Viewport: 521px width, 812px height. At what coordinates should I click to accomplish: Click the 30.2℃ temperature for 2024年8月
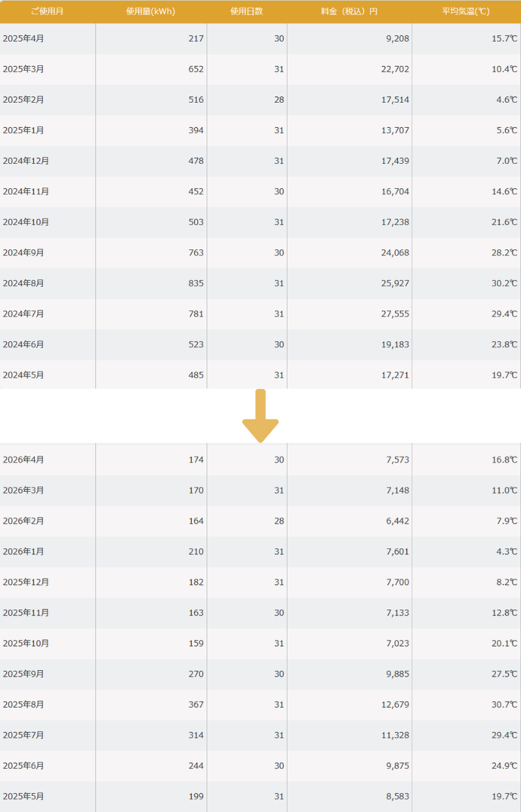tap(504, 283)
